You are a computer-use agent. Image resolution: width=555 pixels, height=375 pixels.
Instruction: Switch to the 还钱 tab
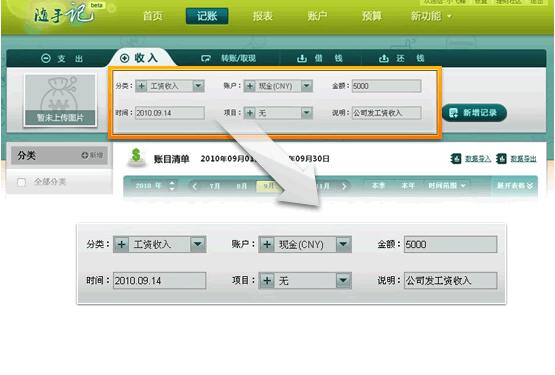[x=402, y=58]
